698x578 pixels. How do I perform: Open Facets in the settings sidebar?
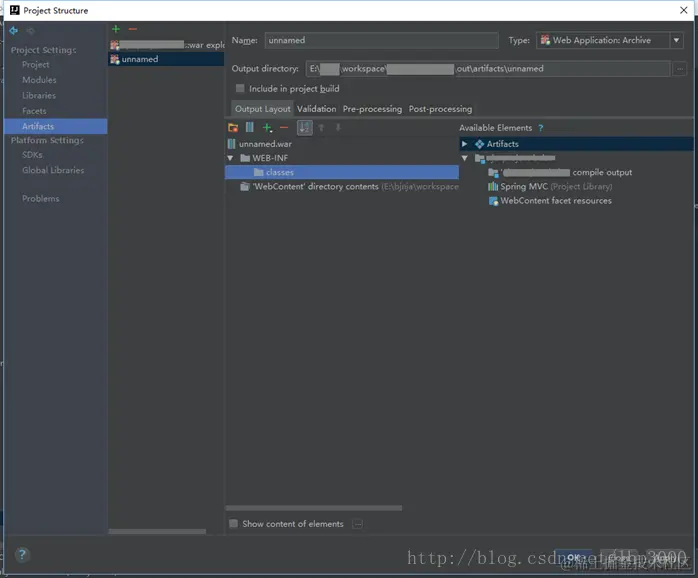pos(34,111)
